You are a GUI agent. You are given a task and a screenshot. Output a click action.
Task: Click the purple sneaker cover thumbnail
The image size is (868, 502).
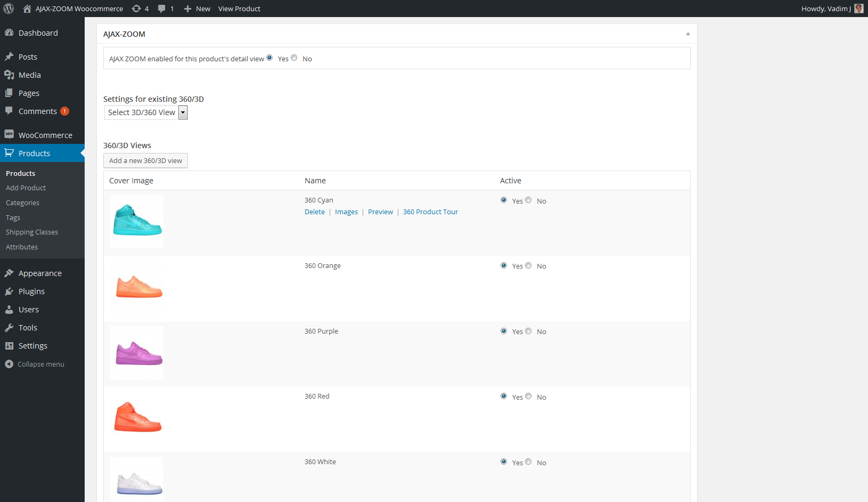click(x=137, y=353)
